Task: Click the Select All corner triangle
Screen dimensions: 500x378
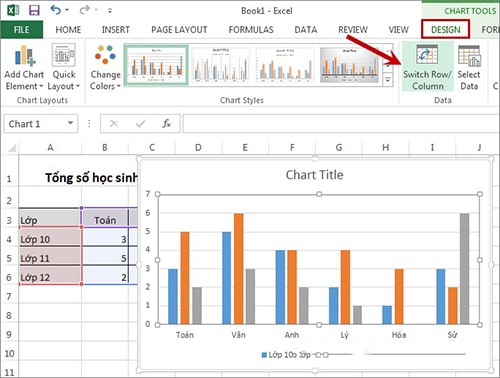Action: pyautogui.click(x=12, y=147)
